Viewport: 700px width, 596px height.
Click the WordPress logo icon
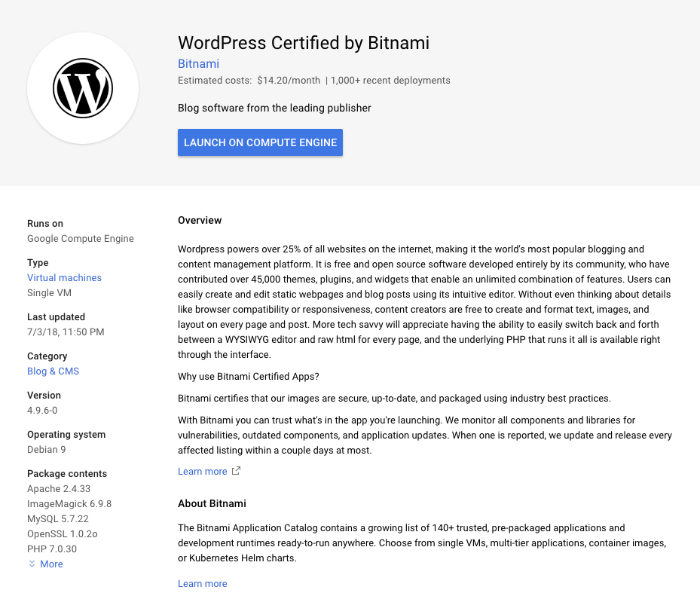(83, 88)
